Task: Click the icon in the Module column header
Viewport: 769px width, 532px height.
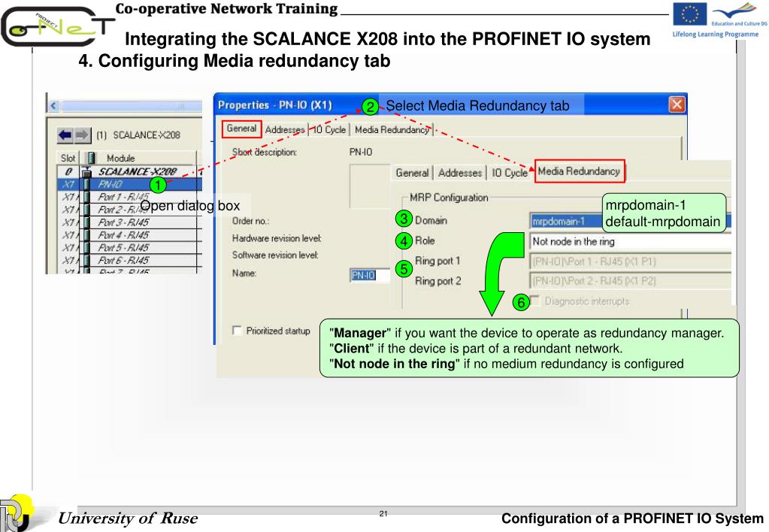Action: [x=91, y=158]
